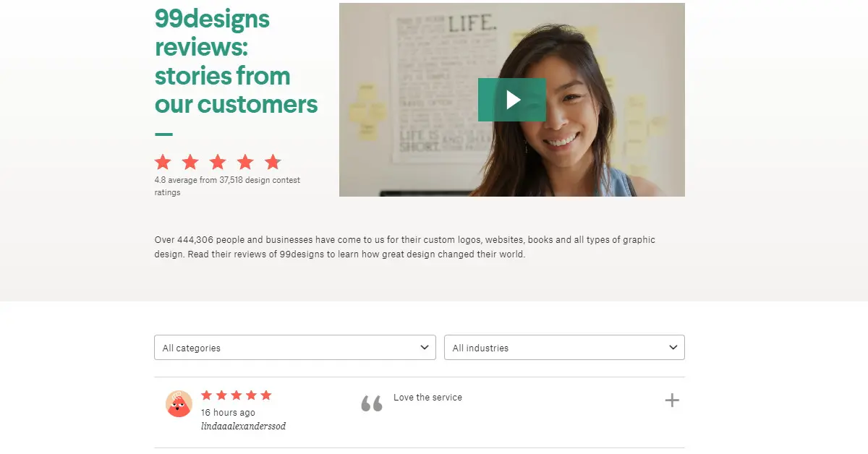Click the first star of the review rating

(x=207, y=395)
